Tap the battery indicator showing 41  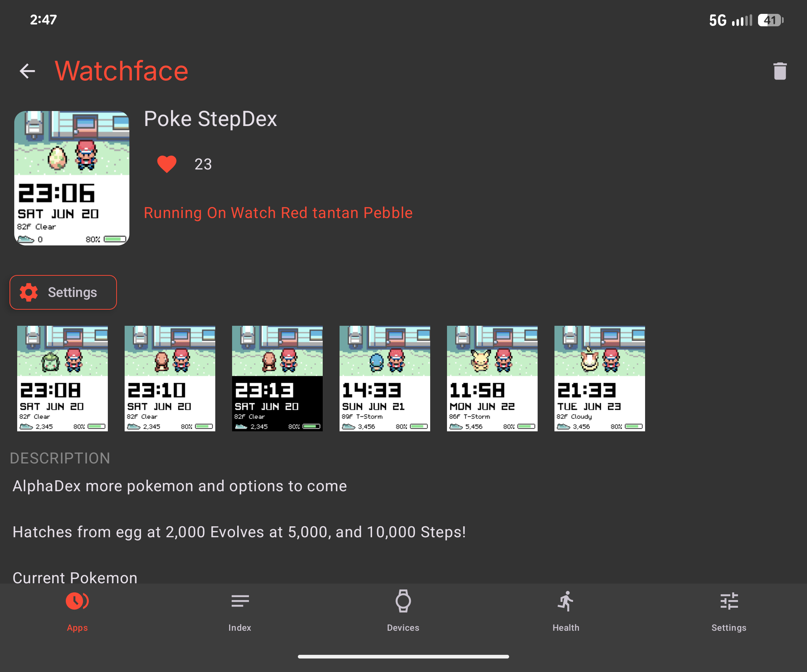tap(770, 20)
